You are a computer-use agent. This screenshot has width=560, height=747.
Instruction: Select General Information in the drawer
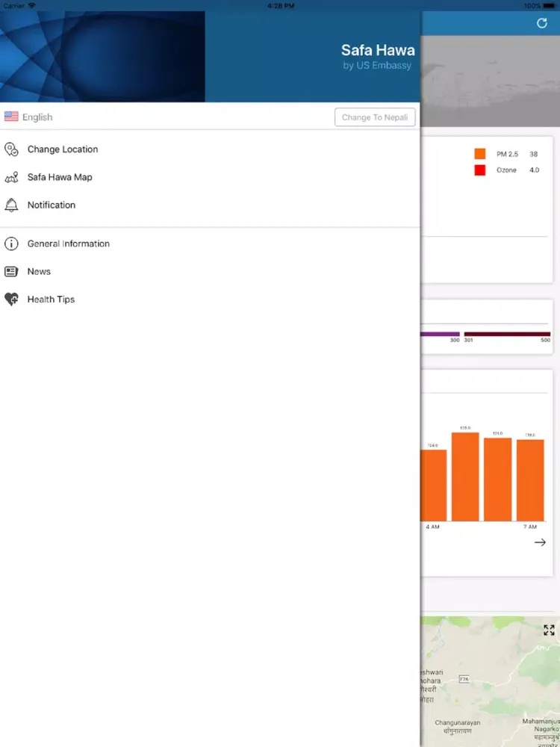(210, 244)
